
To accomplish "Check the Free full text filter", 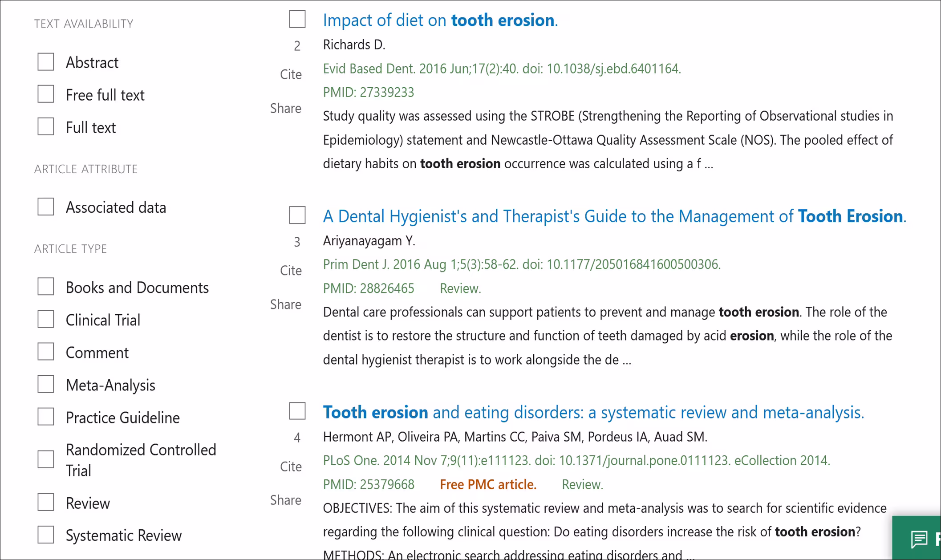I will (45, 93).
